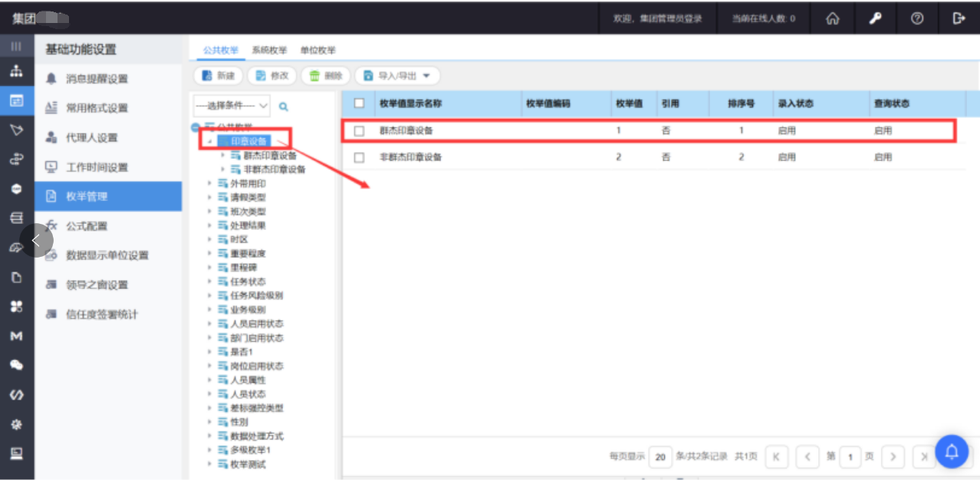The image size is (980, 480).
Task: Click the logout icon in header
Action: [959, 18]
